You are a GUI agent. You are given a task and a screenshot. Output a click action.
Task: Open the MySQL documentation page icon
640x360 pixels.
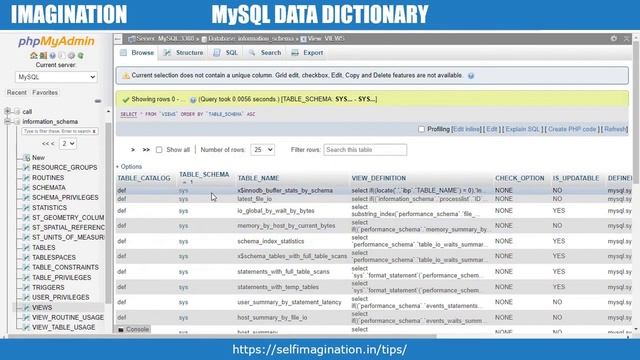62,55
